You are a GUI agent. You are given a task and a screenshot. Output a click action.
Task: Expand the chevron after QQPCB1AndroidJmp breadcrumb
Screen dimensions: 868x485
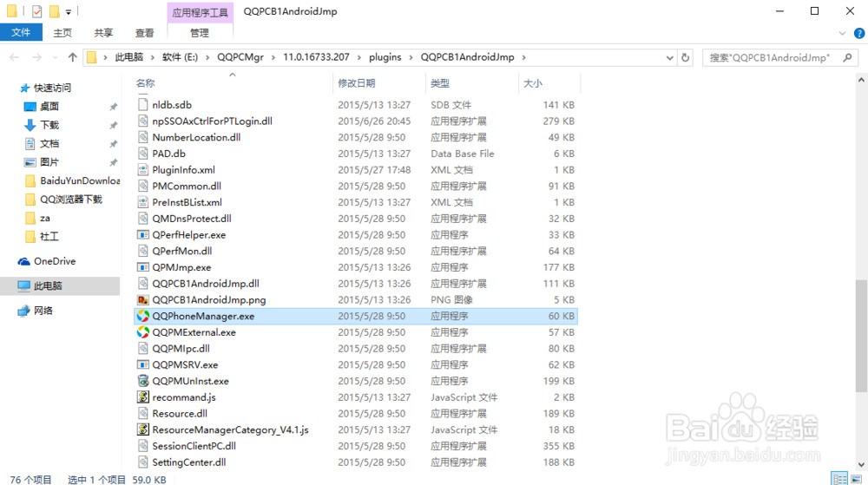tap(523, 57)
